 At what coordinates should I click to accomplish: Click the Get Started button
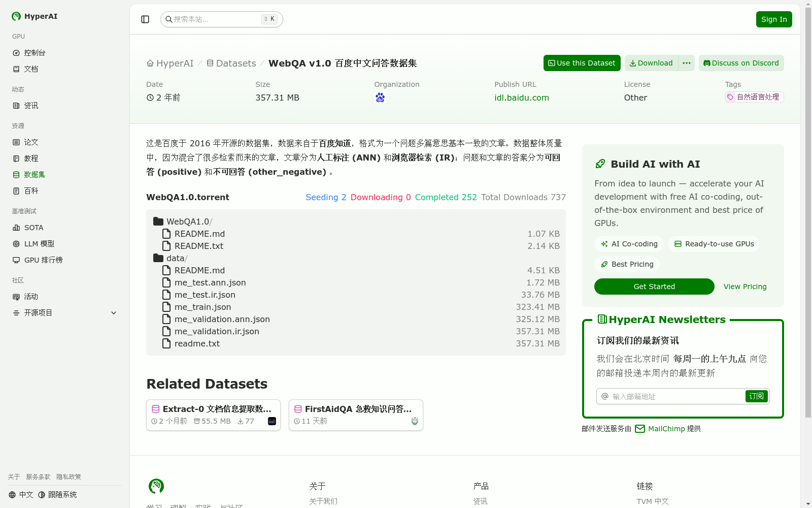(x=654, y=287)
